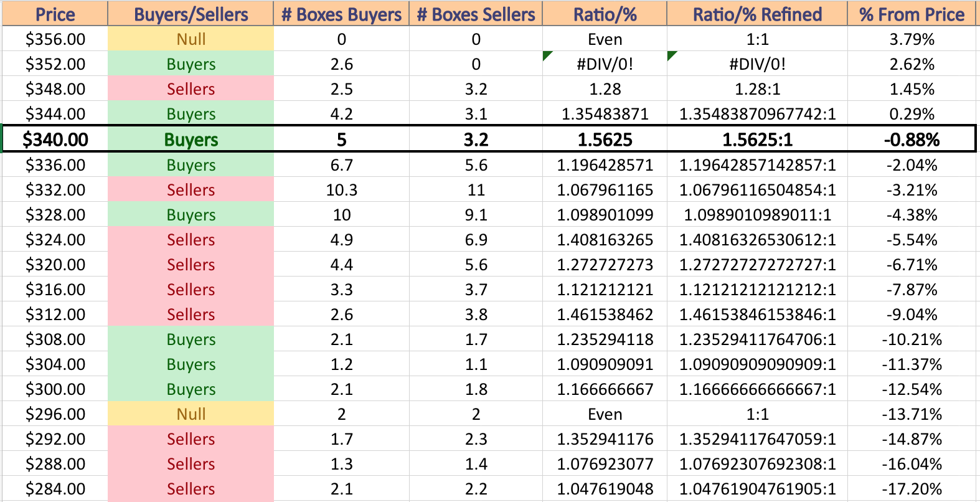Select the $344.00 price cell
Image resolution: width=980 pixels, height=502 pixels.
tap(55, 114)
